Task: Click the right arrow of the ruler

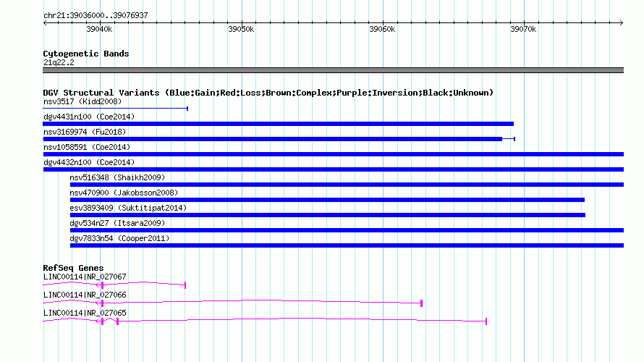Action: (x=621, y=23)
